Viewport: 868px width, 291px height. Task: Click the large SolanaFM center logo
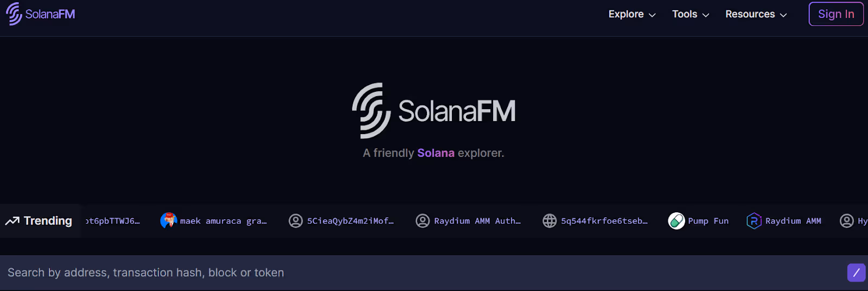click(434, 111)
